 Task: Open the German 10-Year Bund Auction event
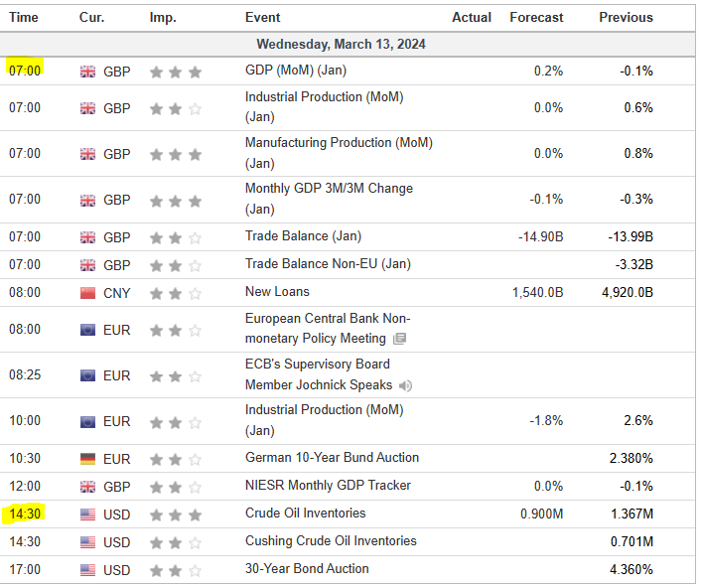tap(332, 458)
